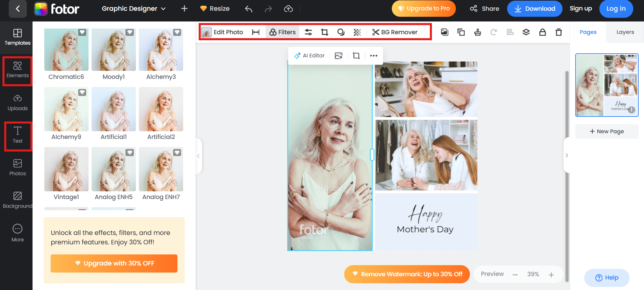This screenshot has height=290, width=644.
Task: Select the page 1 thumbnail
Action: (607, 85)
